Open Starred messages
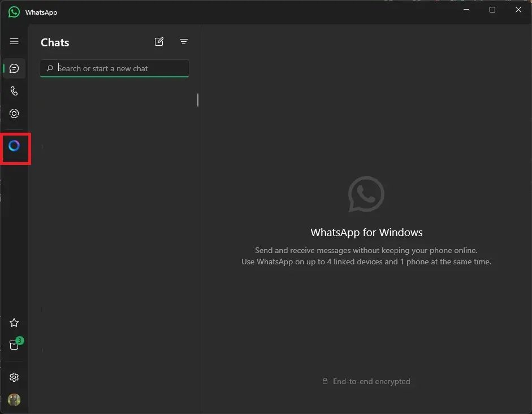532x414 pixels. [x=14, y=323]
